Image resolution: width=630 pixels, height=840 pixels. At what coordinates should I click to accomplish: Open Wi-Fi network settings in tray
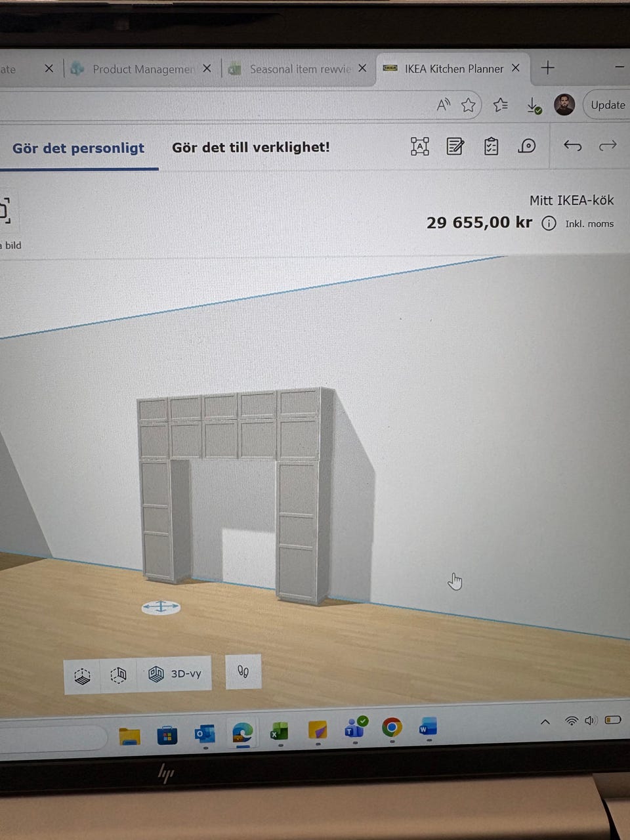click(572, 721)
